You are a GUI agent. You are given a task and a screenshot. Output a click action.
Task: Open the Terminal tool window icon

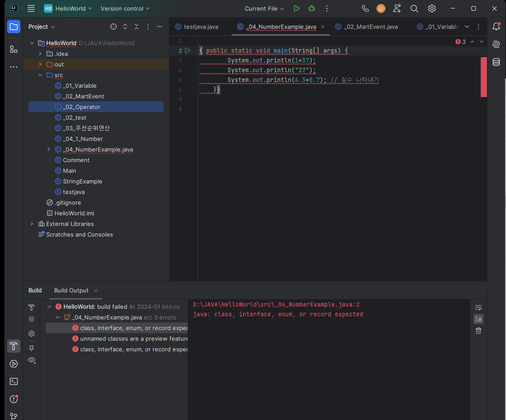[x=14, y=381]
